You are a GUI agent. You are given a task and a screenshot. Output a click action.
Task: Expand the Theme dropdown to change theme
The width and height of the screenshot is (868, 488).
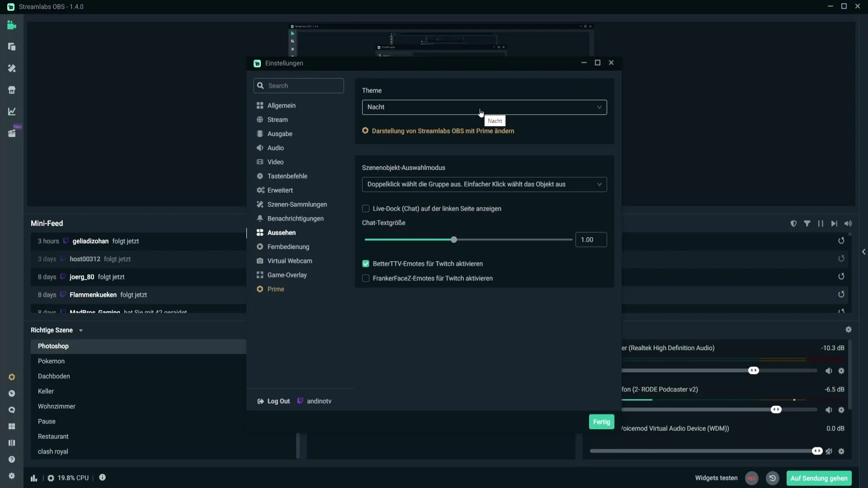[x=484, y=107]
